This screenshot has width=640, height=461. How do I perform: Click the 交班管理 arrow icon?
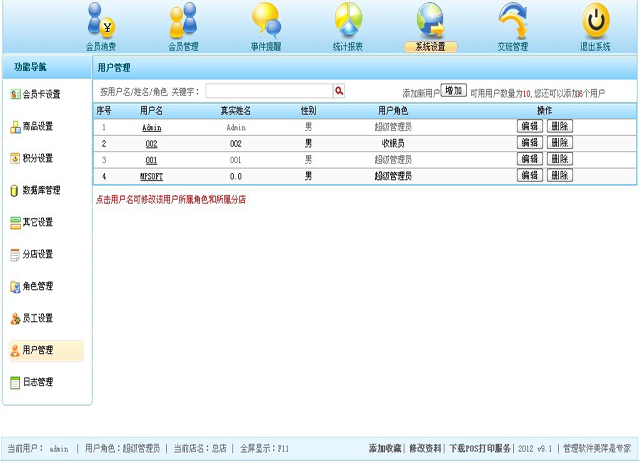click(513, 20)
